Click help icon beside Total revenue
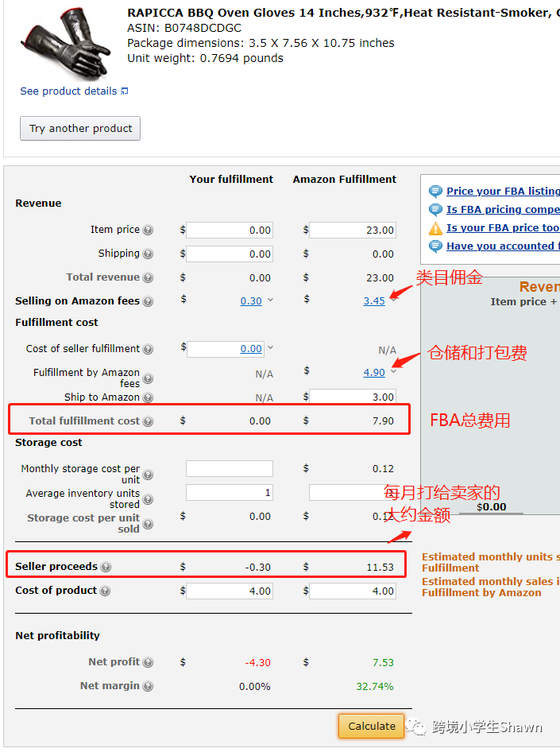 pos(148,277)
